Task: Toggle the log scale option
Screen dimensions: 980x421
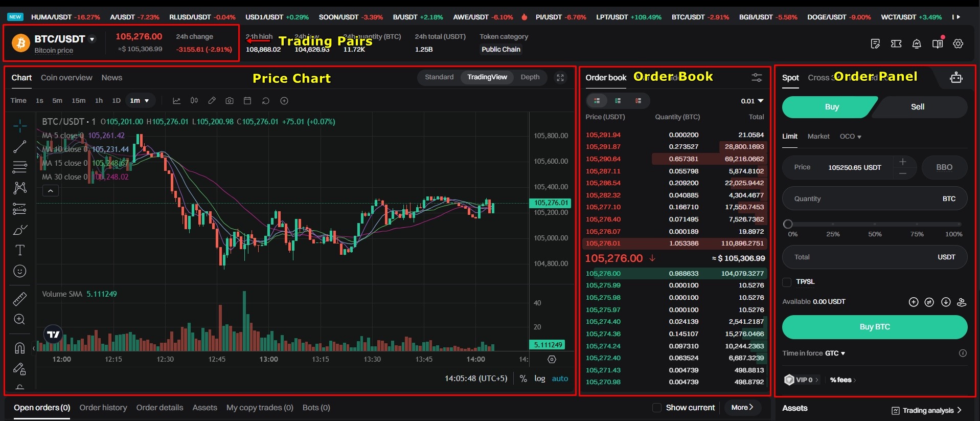Action: tap(540, 379)
